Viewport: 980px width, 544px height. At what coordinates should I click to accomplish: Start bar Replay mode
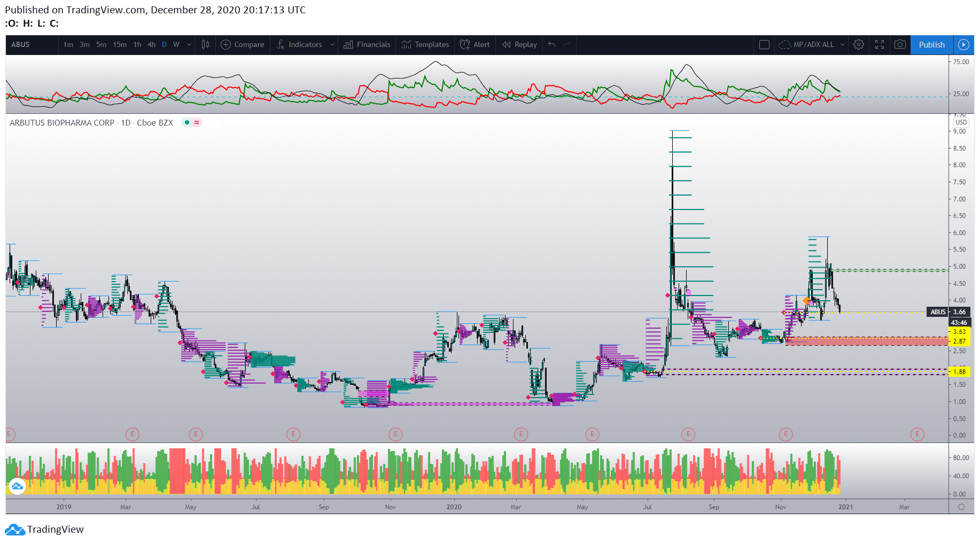pyautogui.click(x=519, y=45)
